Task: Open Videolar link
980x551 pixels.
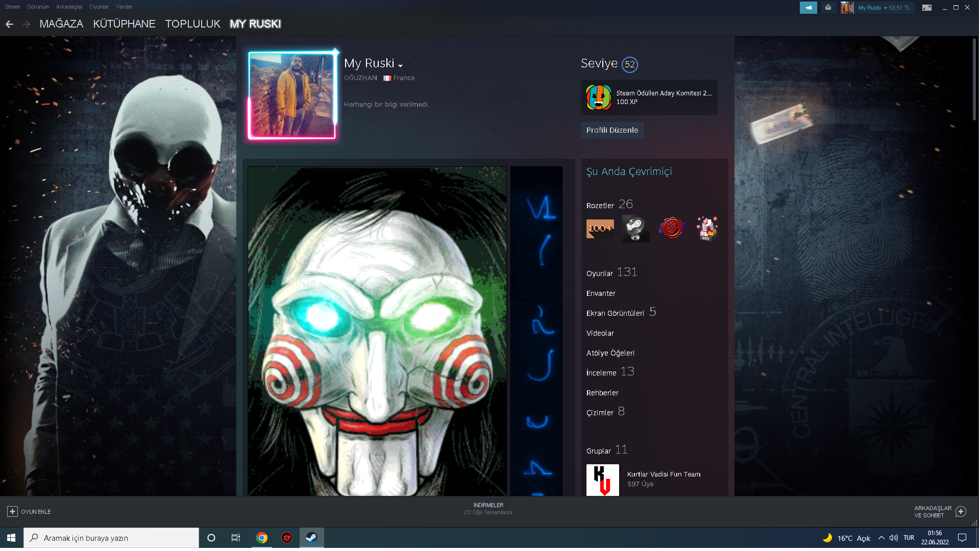Action: point(600,333)
